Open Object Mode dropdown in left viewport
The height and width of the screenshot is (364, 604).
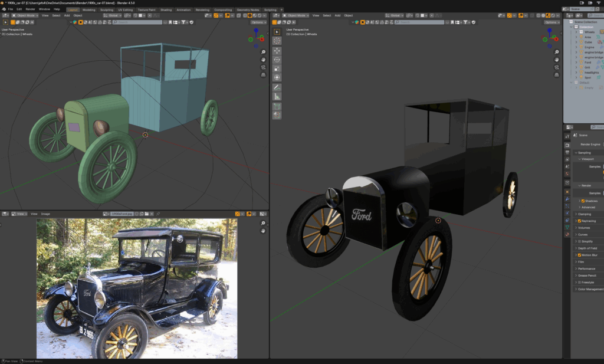coord(25,15)
